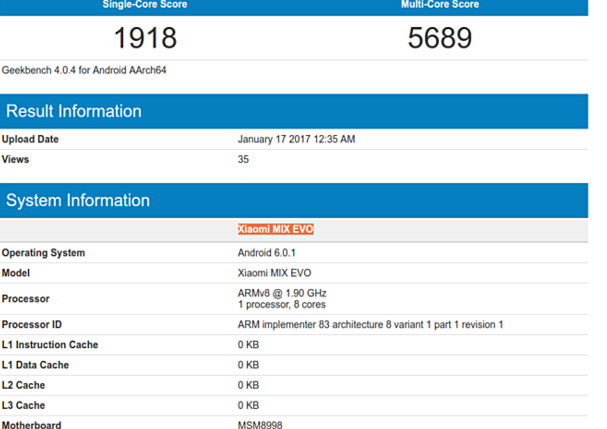Click the Upload Date label
The height and width of the screenshot is (429, 607).
click(x=30, y=139)
